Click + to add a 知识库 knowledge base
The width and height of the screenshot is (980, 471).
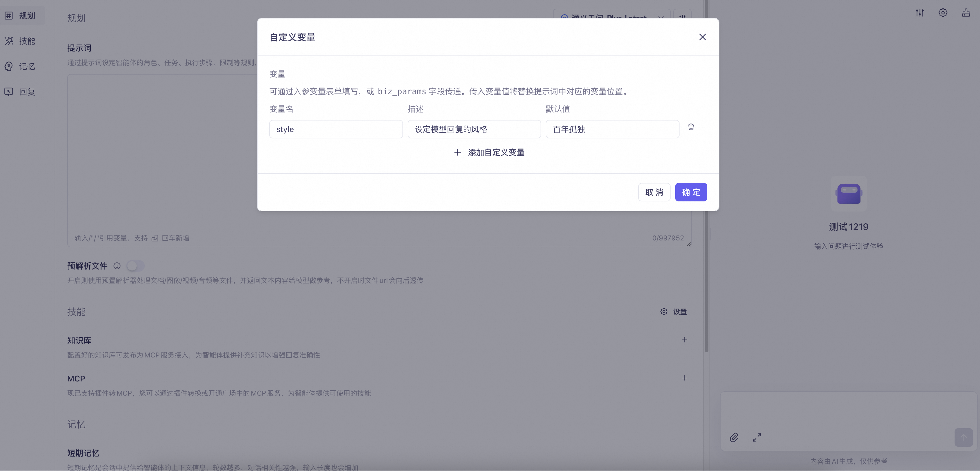click(685, 340)
